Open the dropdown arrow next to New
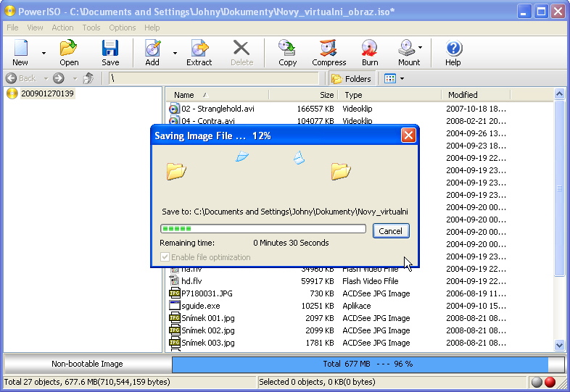The width and height of the screenshot is (570, 392). tap(44, 53)
